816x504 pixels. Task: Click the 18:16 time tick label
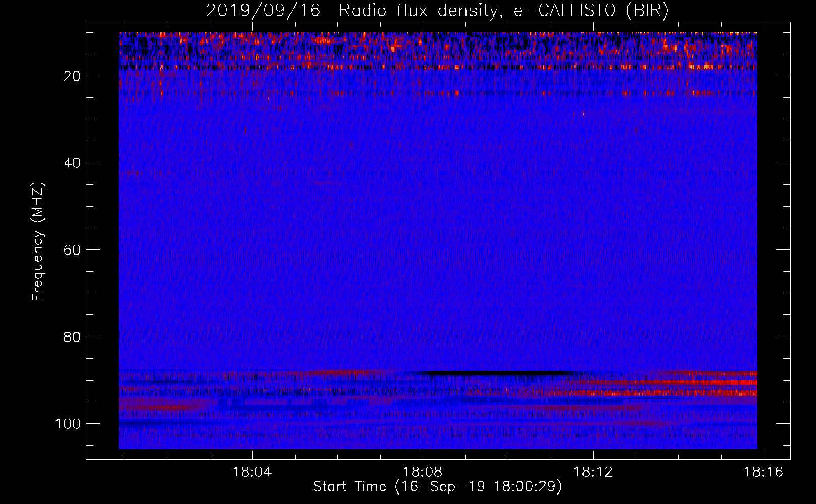(764, 472)
